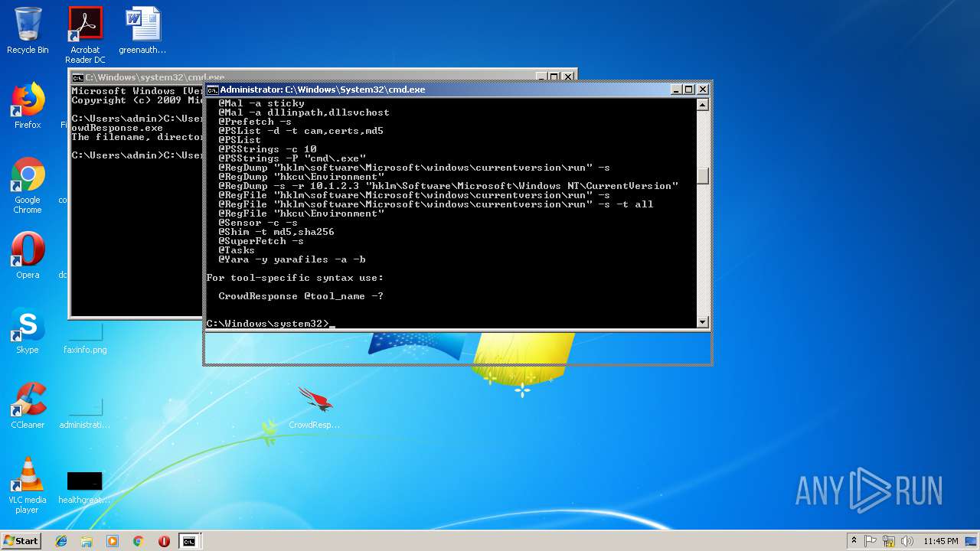This screenshot has width=980, height=551.
Task: Select the CrowdResp... falcon icon on desktop
Action: (x=315, y=407)
